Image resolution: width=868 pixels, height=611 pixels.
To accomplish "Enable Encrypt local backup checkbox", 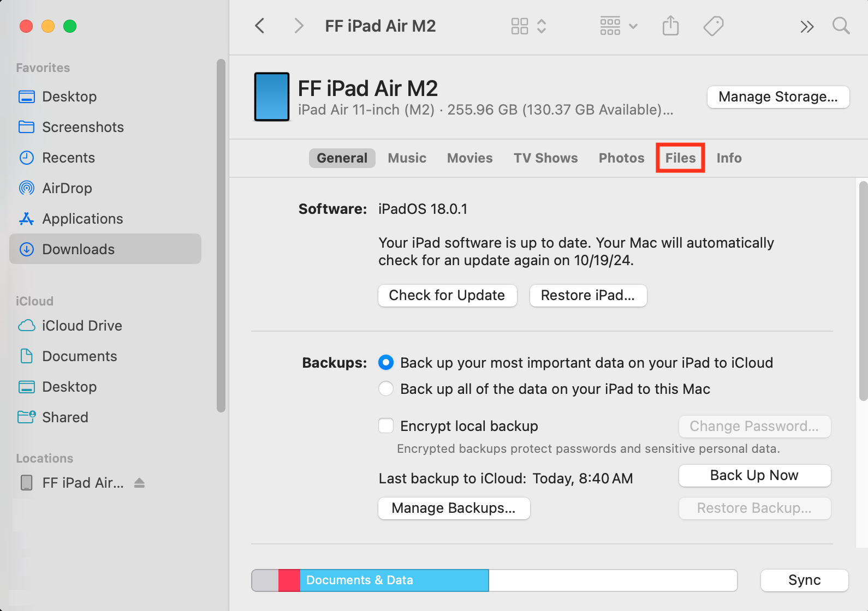I will [x=386, y=426].
